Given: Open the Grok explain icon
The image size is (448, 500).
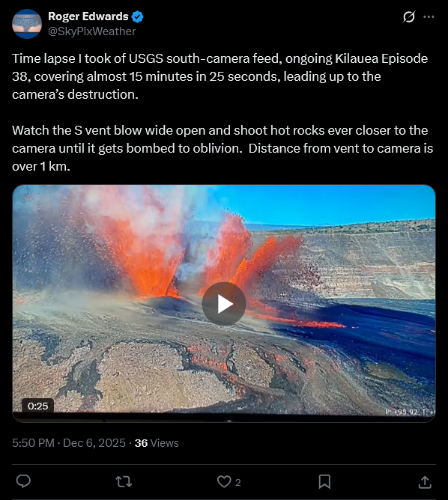Looking at the screenshot, I should [409, 16].
